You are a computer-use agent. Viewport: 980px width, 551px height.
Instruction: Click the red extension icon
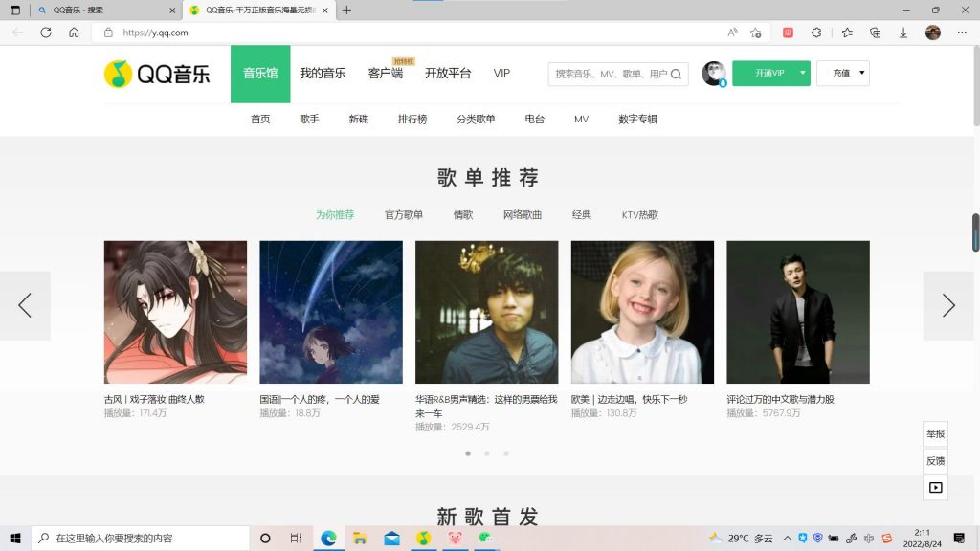point(788,33)
